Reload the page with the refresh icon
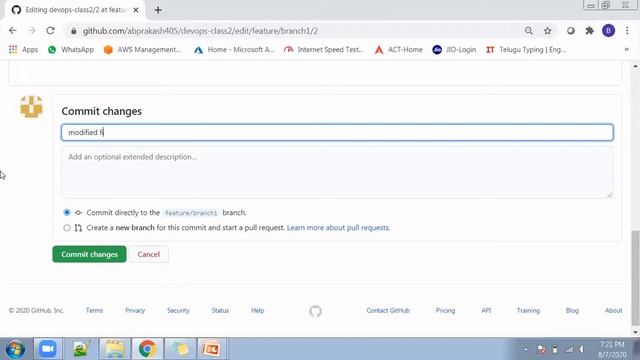Viewport: 640px width, 360px height. tap(50, 31)
